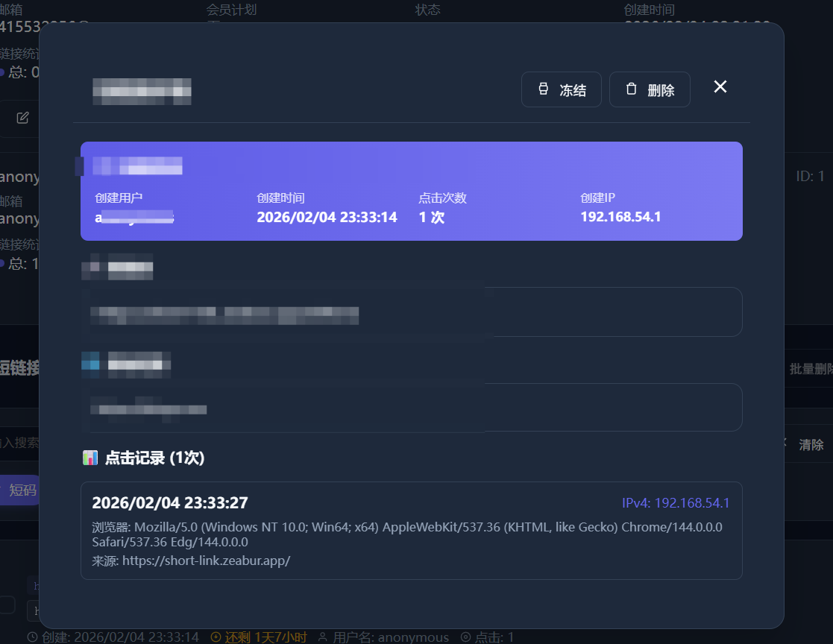Select the click record timestamp 23:33:27

click(x=169, y=503)
